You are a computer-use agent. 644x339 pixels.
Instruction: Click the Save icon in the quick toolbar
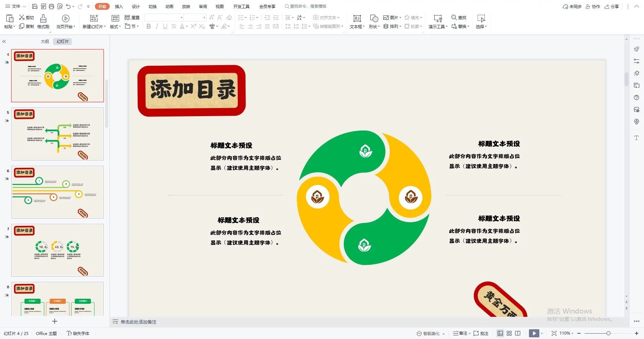[35, 6]
